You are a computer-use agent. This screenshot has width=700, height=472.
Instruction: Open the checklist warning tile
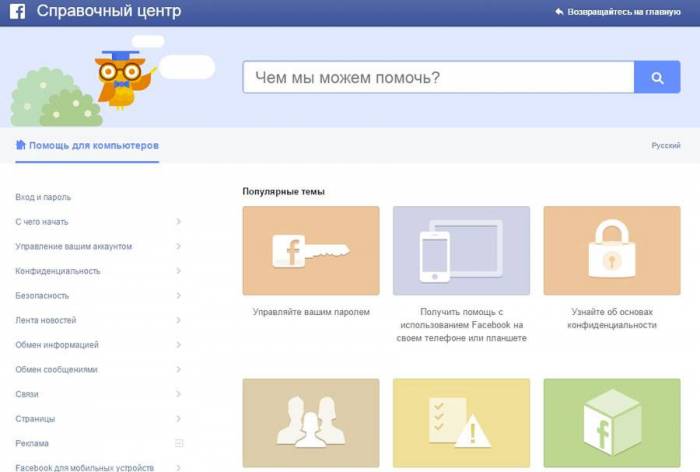[x=461, y=422]
